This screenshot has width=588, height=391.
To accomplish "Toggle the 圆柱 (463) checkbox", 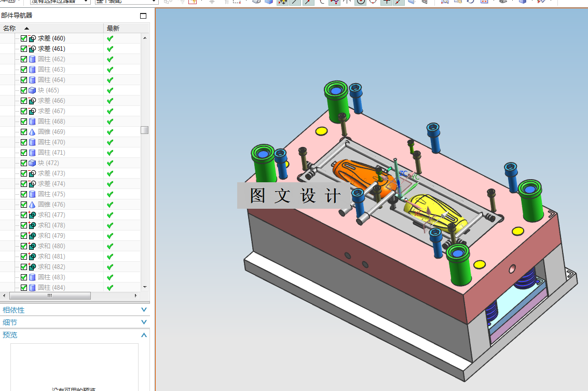I will [24, 70].
